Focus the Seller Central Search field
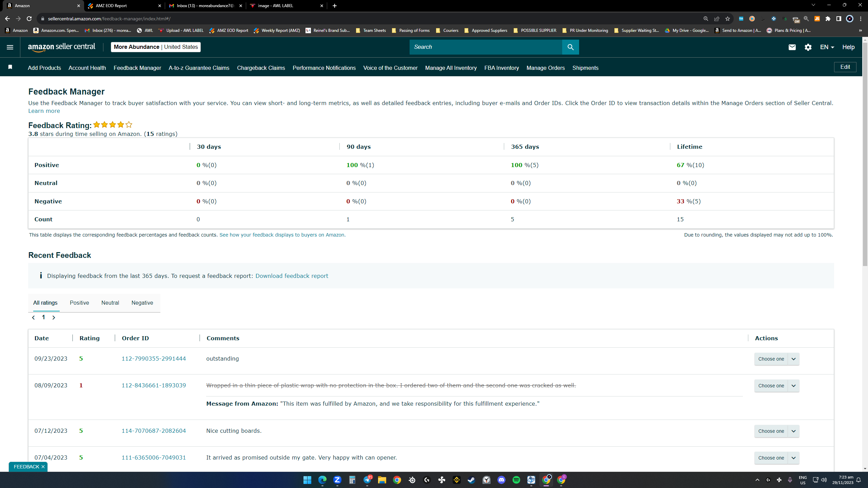 [486, 47]
